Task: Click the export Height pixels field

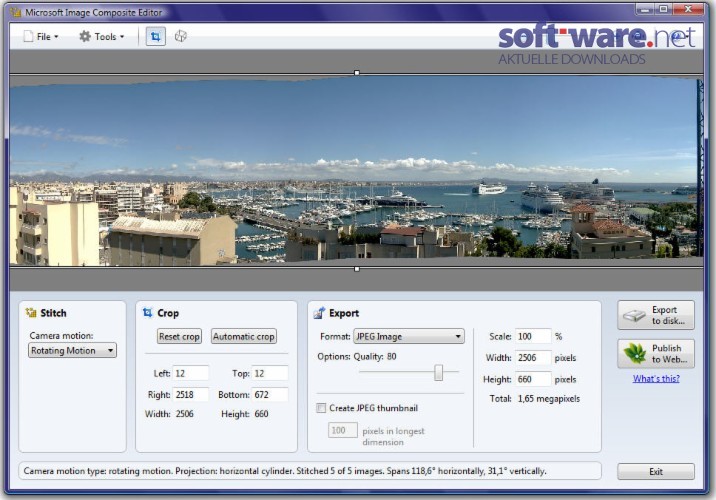Action: click(x=533, y=379)
